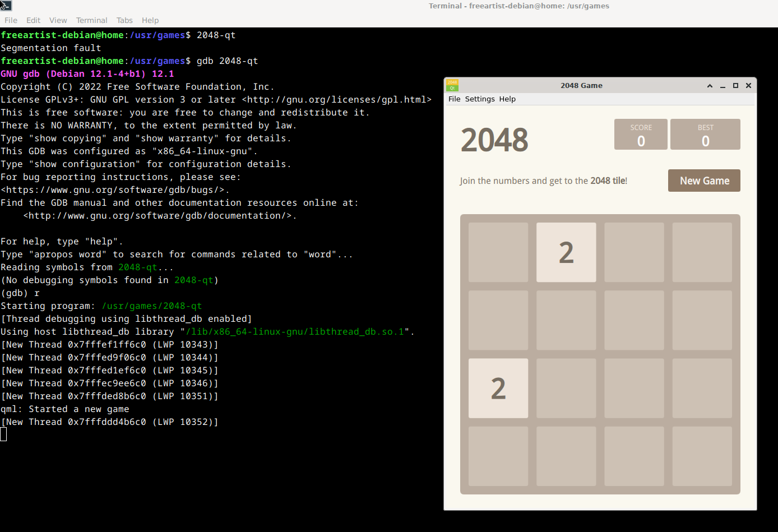This screenshot has width=778, height=532.
Task: Click the '(No debugging symbols found' line
Action: 110,280
